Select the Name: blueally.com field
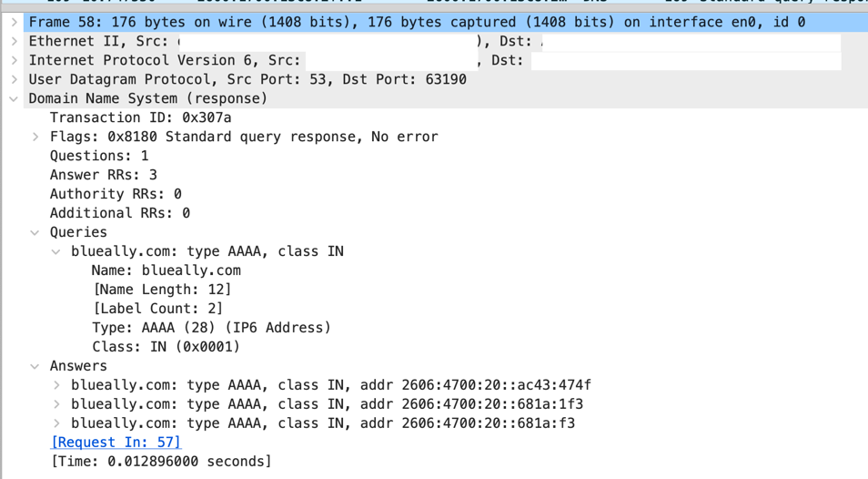Viewport: 868px width, 479px height. pos(166,270)
